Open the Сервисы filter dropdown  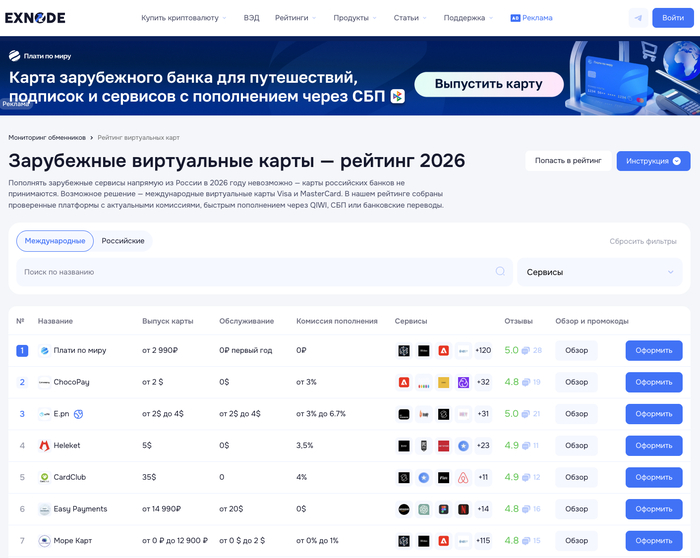(600, 272)
